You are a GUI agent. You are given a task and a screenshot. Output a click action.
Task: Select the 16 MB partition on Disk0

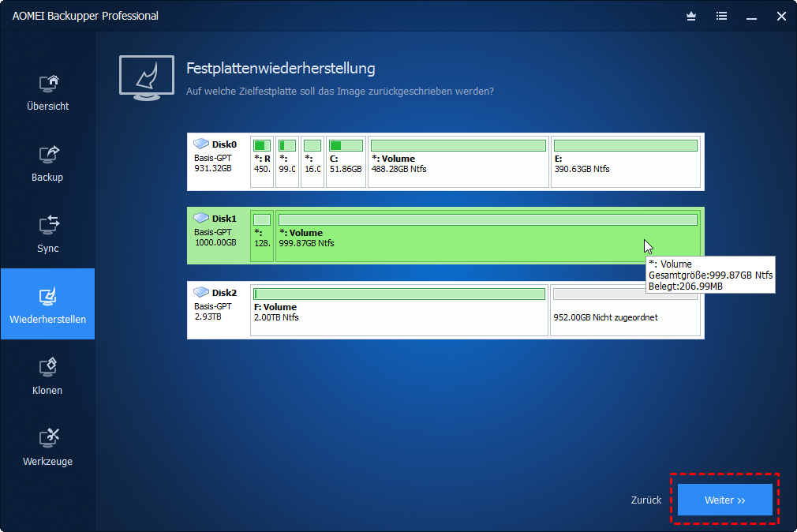[312, 162]
